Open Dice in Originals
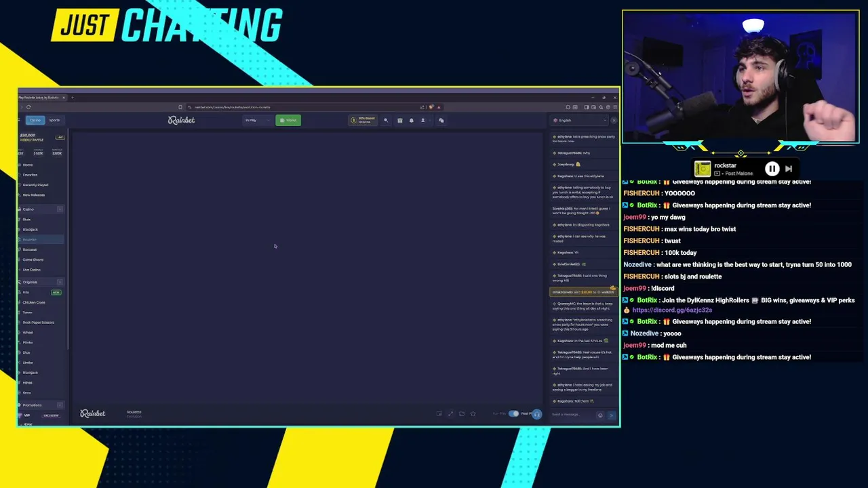The image size is (868, 488). pos(26,352)
